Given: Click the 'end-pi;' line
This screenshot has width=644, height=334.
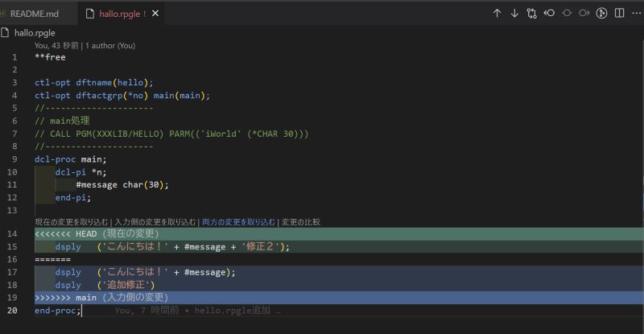Looking at the screenshot, I should click(73, 198).
